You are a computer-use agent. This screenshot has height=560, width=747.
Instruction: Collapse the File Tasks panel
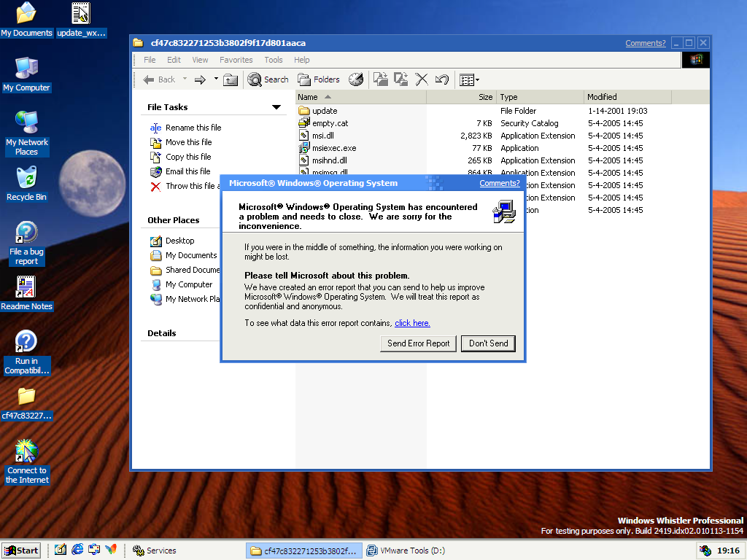tap(276, 107)
